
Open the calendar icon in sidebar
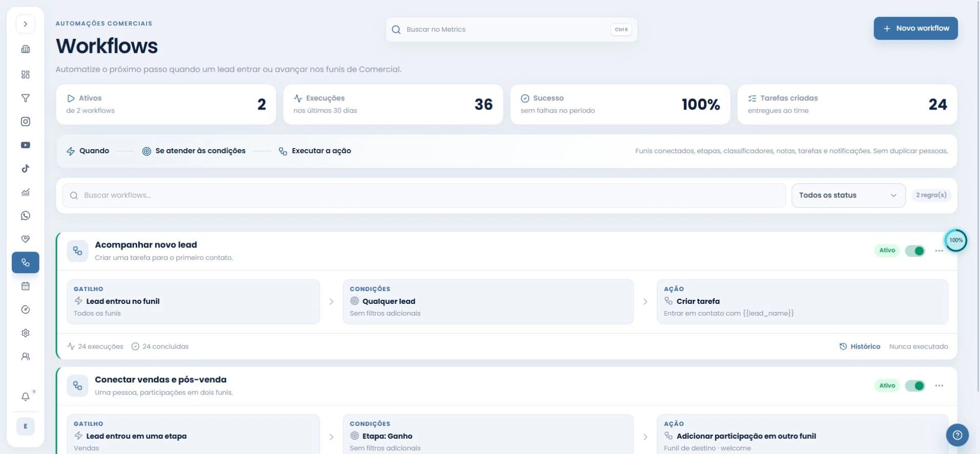point(25,286)
